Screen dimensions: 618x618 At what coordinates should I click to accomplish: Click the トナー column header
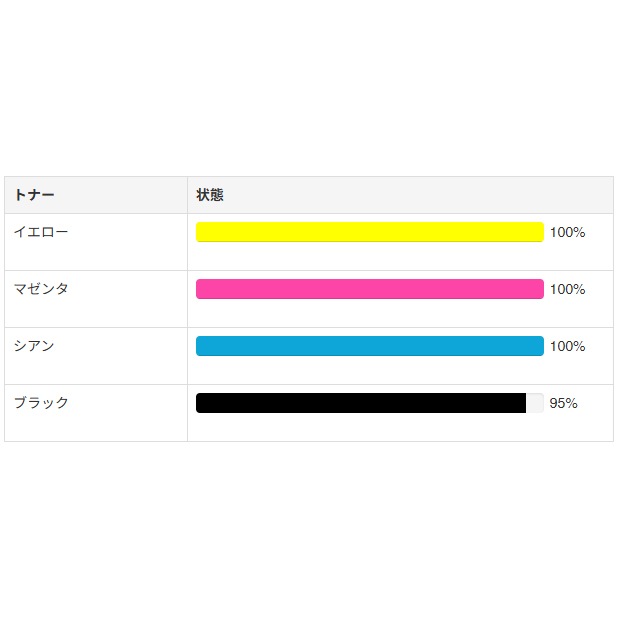coord(34,195)
